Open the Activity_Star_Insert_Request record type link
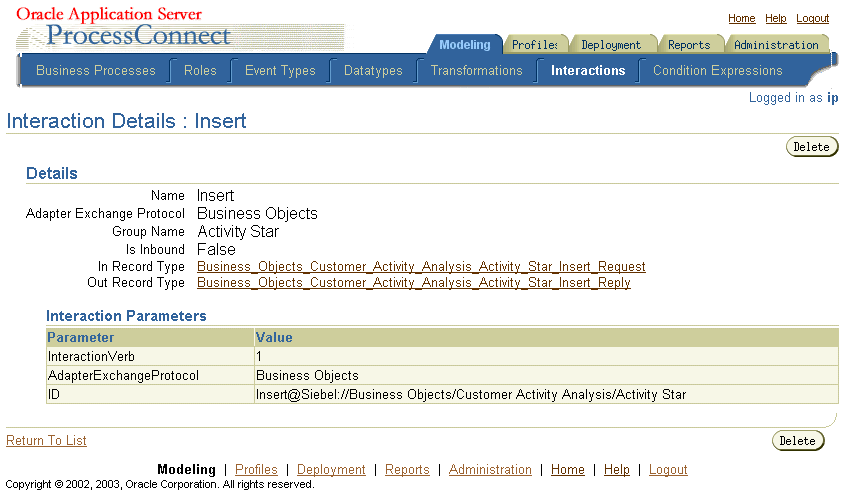 (421, 267)
